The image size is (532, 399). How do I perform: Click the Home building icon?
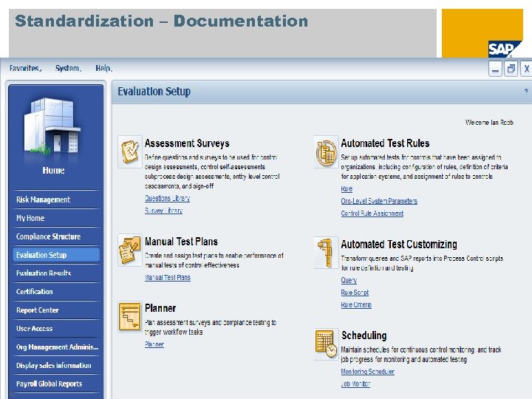(x=52, y=126)
